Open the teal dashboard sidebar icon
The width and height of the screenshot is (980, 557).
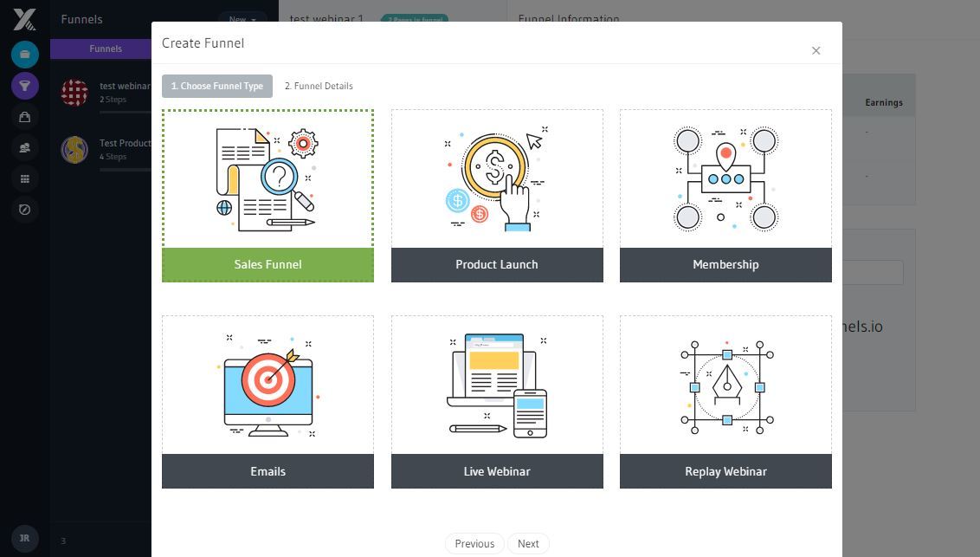(x=25, y=55)
